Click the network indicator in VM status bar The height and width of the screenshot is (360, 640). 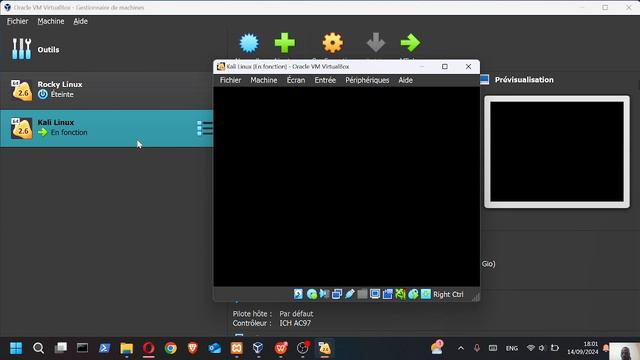pyautogui.click(x=337, y=294)
